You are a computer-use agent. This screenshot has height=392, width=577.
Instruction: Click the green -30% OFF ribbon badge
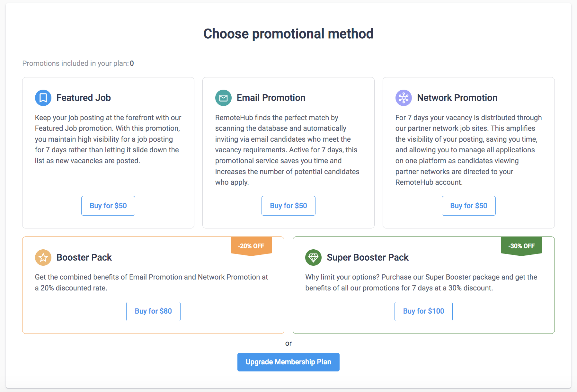521,246
